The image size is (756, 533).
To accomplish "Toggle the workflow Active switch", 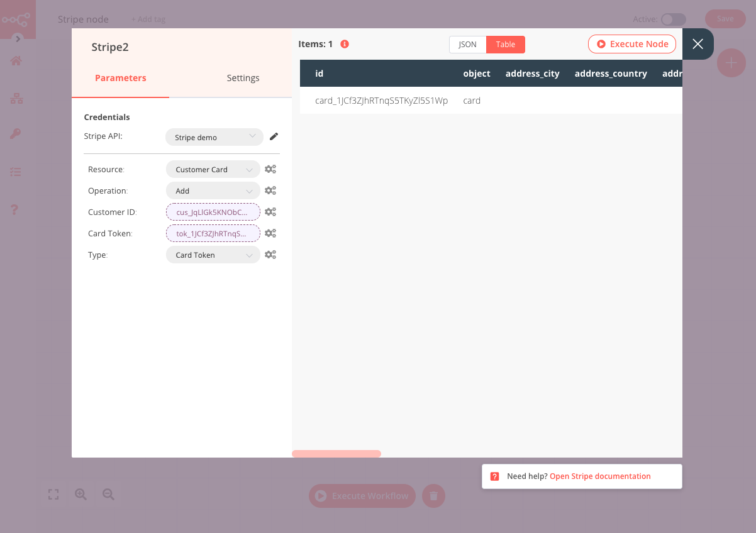I will 672,19.
